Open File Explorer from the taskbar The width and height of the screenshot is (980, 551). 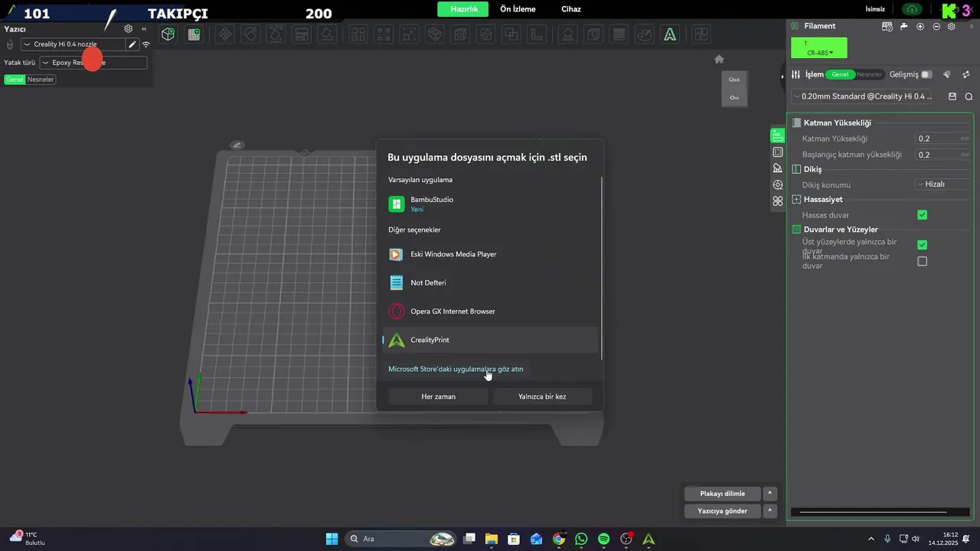point(491,539)
